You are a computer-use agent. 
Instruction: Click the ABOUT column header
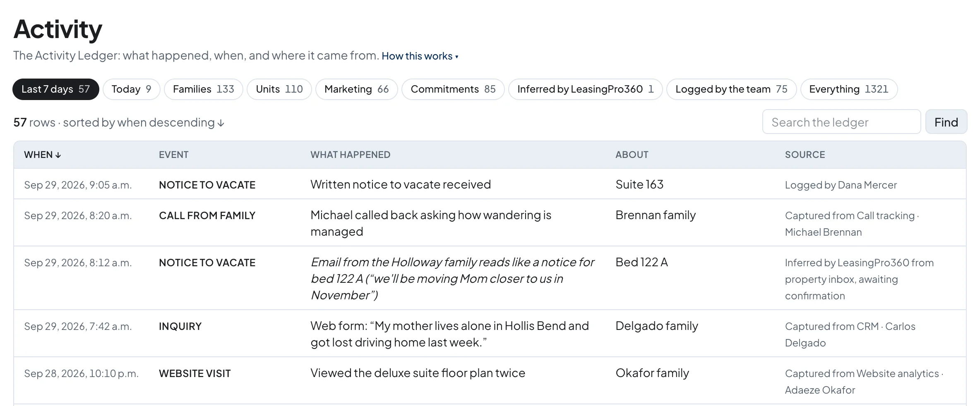[632, 155]
